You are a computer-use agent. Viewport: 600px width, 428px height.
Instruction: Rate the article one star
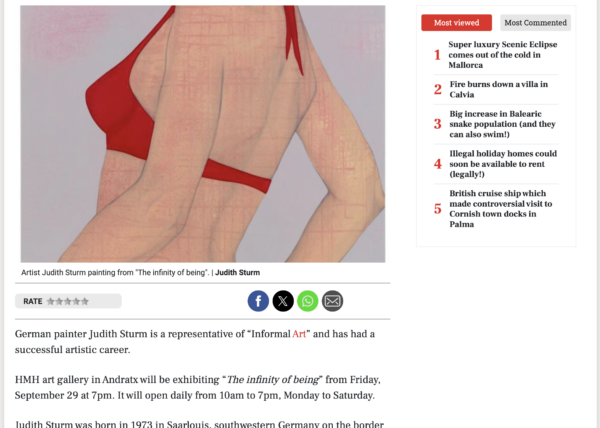click(x=50, y=301)
